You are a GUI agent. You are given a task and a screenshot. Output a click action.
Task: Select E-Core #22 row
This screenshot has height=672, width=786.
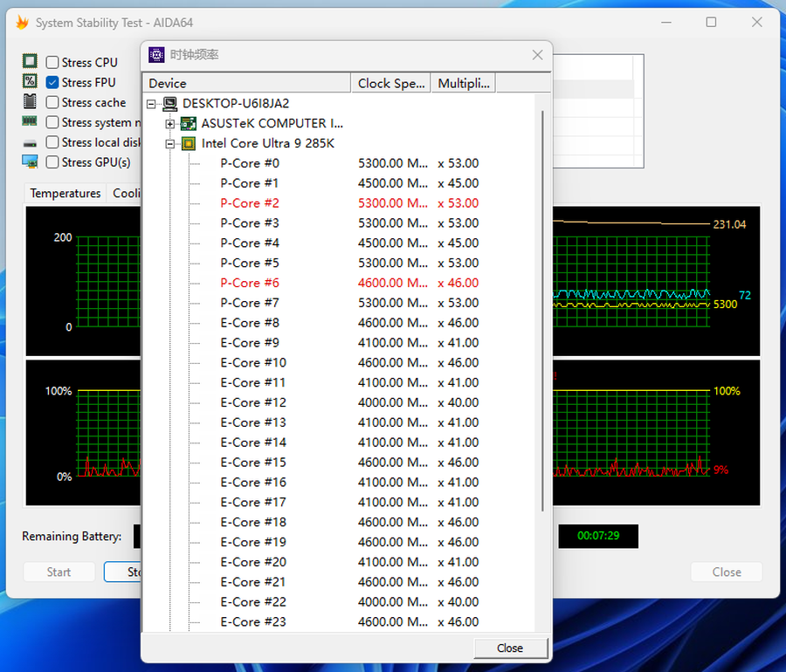coord(348,602)
